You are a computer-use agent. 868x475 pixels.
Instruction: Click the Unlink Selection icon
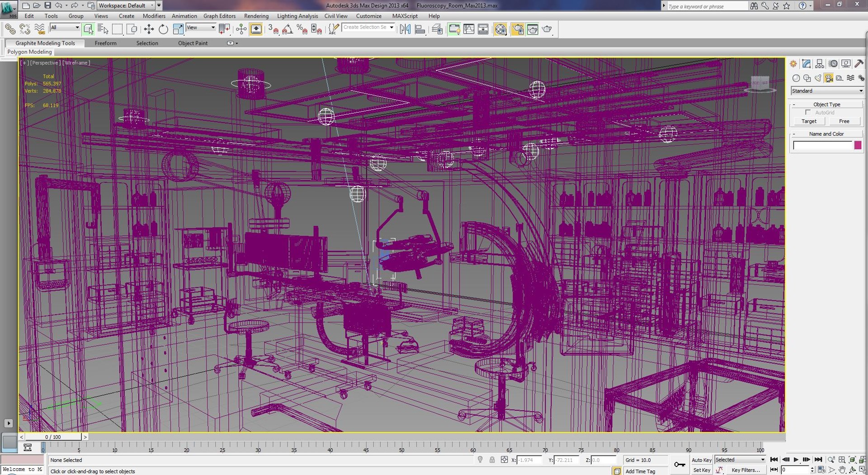[x=25, y=29]
